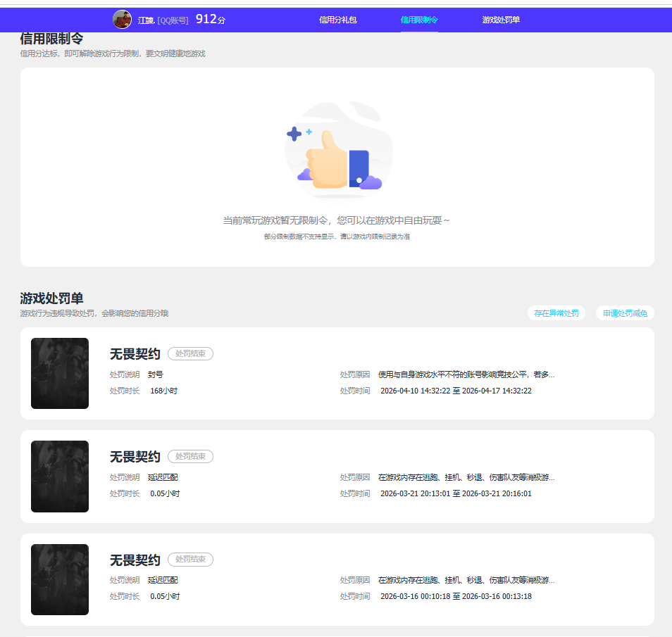Click the 处罚结束 badge on the 2026-03-21 card
Screen dimensions: 672x637
[x=190, y=457]
